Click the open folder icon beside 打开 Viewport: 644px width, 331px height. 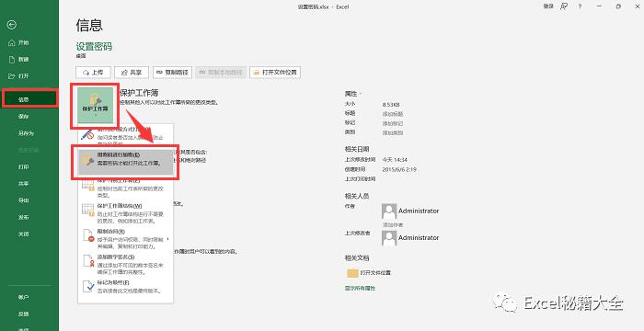point(11,76)
